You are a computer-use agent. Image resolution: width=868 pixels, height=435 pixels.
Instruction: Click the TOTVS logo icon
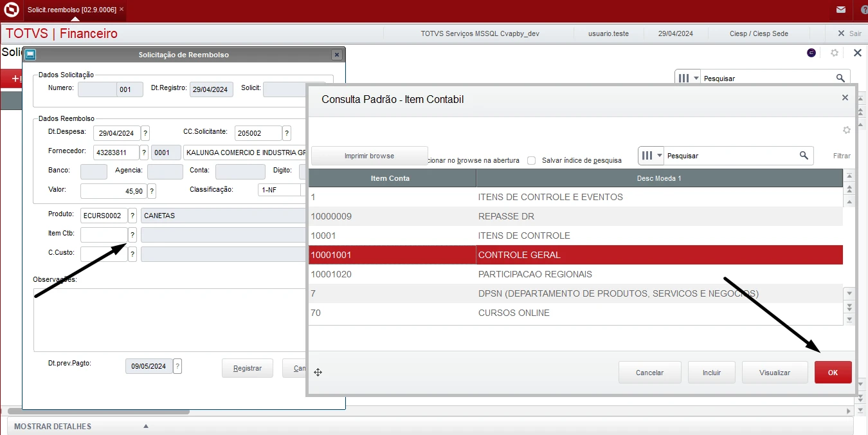[x=12, y=10]
